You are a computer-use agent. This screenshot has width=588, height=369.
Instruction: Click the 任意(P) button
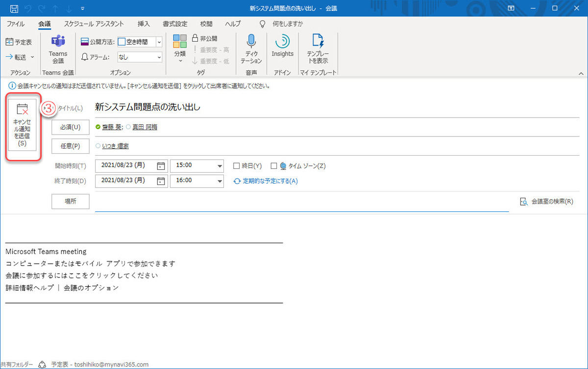coord(71,146)
